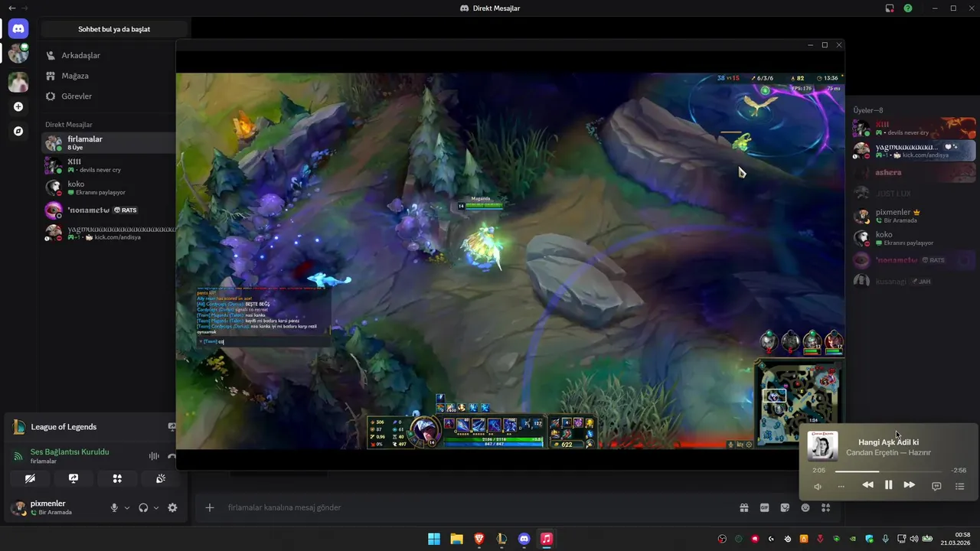
Task: Skip to previous track in mini player
Action: coord(867,485)
